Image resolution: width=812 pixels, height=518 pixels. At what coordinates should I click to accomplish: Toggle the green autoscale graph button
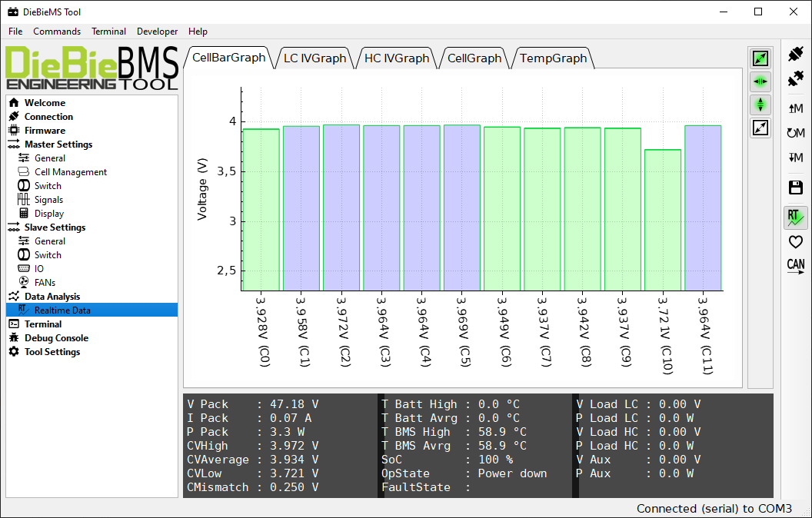click(760, 58)
